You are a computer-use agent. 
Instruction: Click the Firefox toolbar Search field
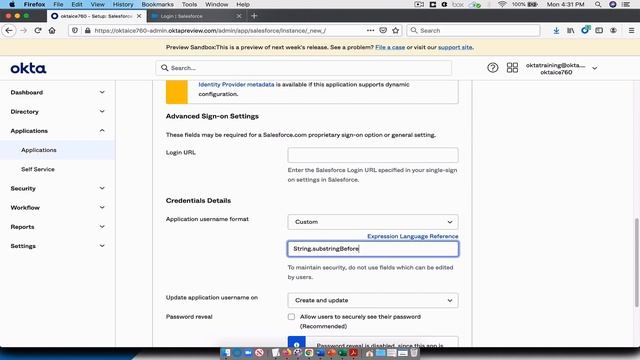pyautogui.click(x=473, y=31)
